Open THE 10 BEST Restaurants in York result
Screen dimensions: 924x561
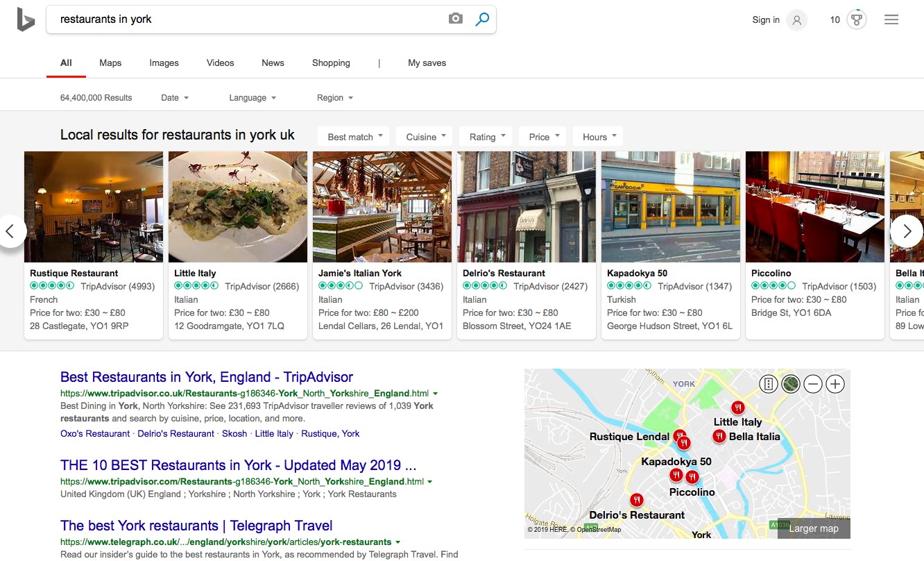(238, 465)
